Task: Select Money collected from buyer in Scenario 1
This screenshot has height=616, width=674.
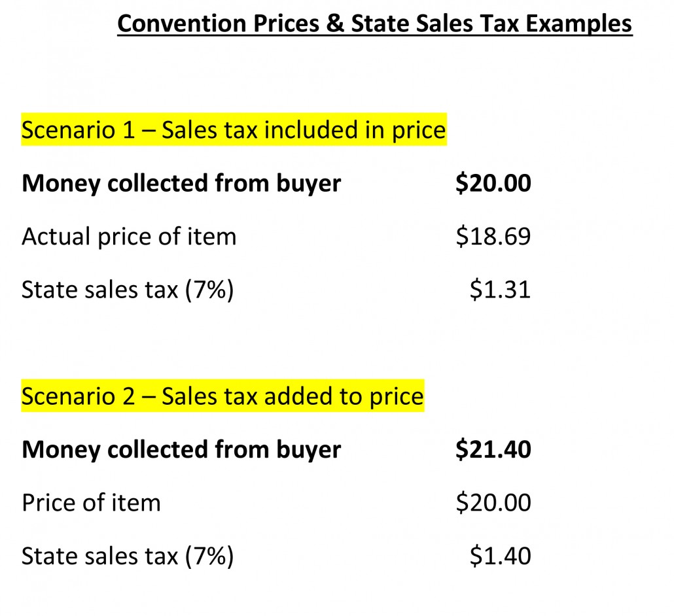Action: pos(181,183)
